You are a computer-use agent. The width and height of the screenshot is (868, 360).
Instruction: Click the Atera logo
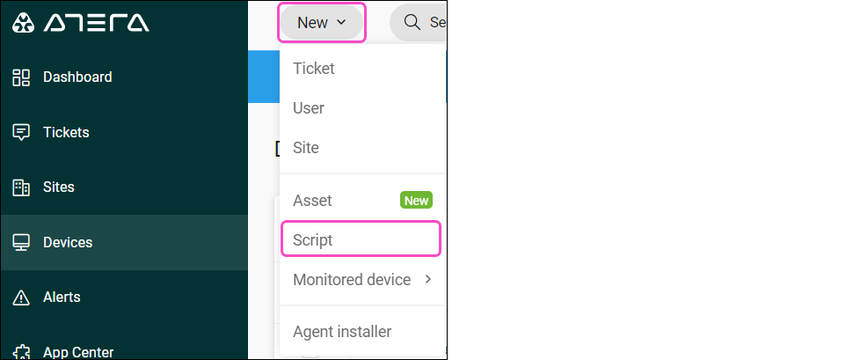[x=80, y=23]
